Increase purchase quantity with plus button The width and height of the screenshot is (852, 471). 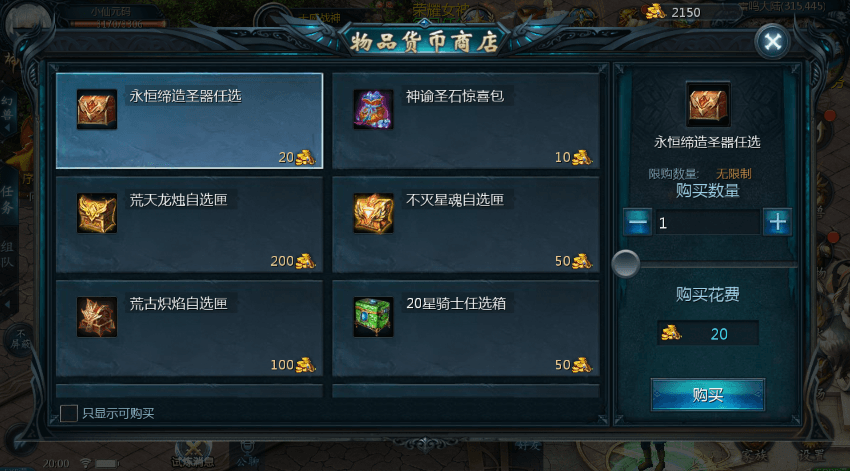777,222
